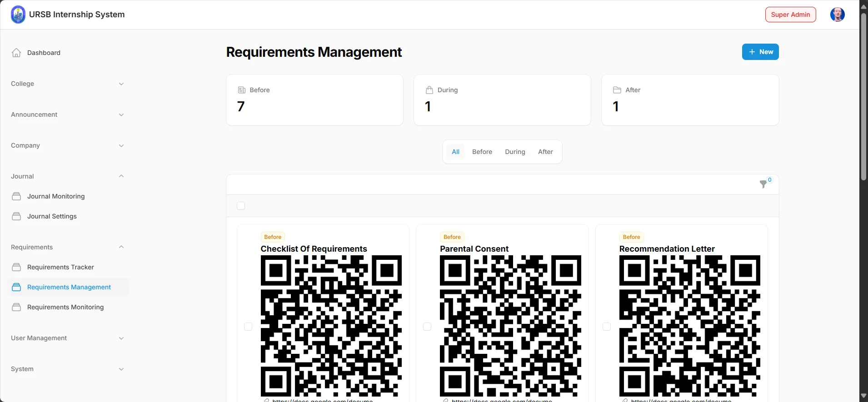
Task: Click the Requirements Tracker icon
Action: click(x=16, y=267)
